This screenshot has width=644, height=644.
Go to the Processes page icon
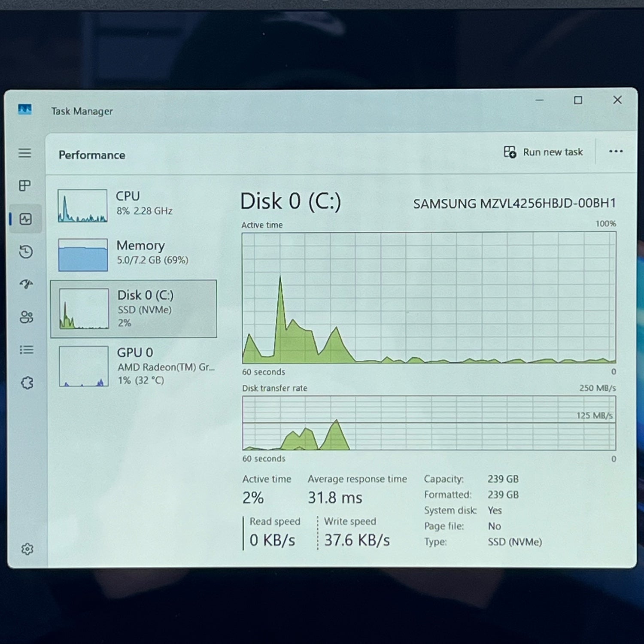coord(25,185)
